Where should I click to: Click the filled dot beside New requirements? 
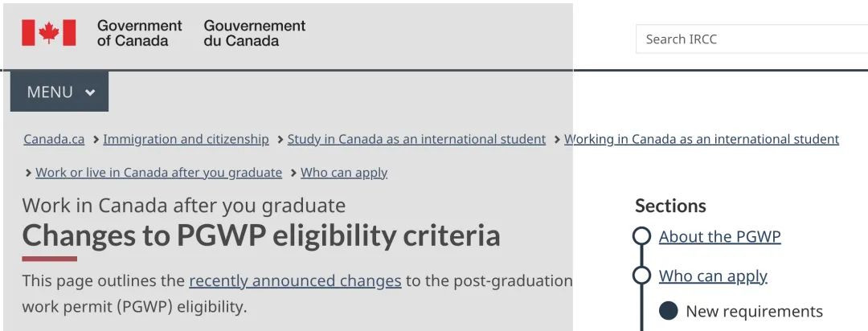(668, 311)
